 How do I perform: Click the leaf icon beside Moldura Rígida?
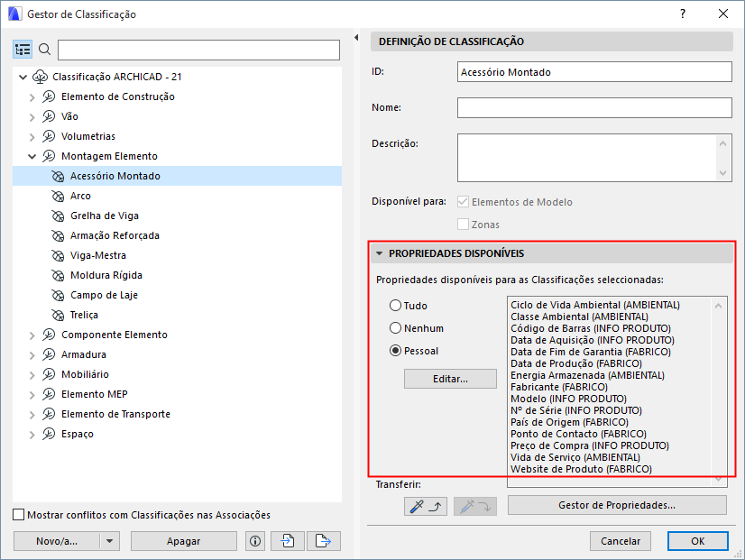pos(58,275)
